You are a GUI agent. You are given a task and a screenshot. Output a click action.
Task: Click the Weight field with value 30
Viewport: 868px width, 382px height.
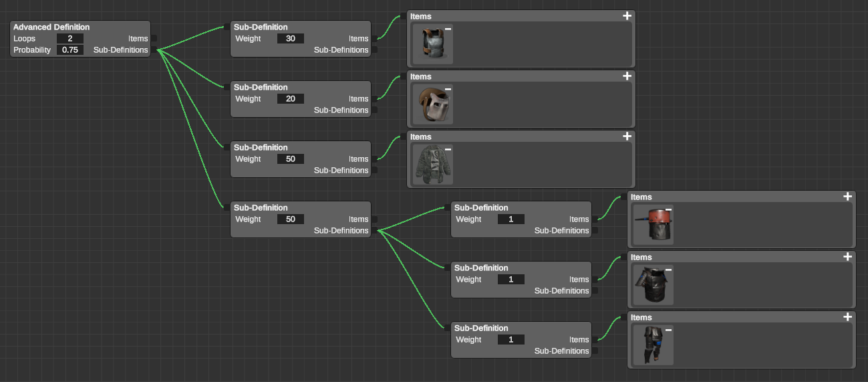[291, 39]
